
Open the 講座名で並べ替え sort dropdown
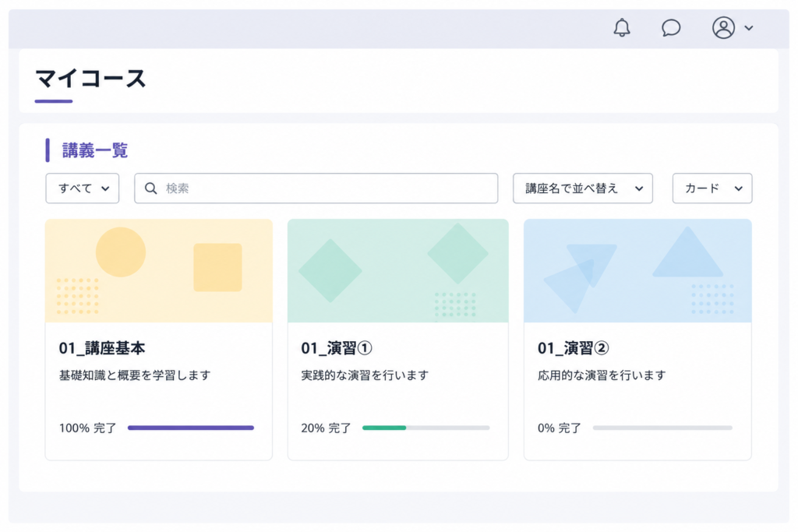point(583,188)
